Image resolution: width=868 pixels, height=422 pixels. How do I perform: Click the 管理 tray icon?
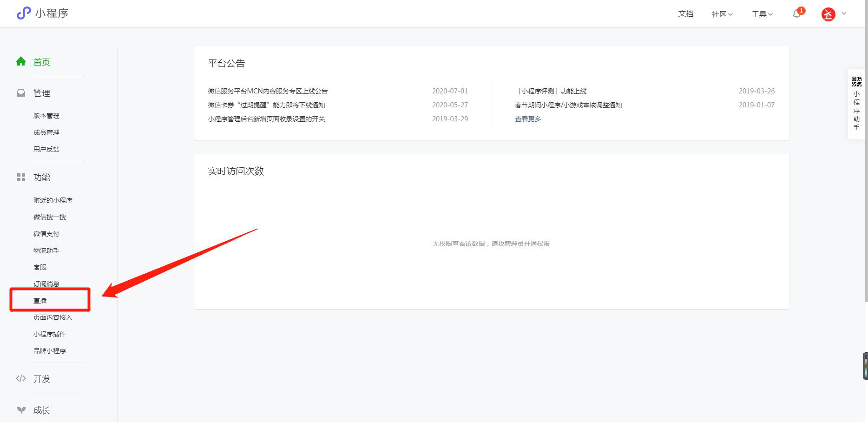21,93
